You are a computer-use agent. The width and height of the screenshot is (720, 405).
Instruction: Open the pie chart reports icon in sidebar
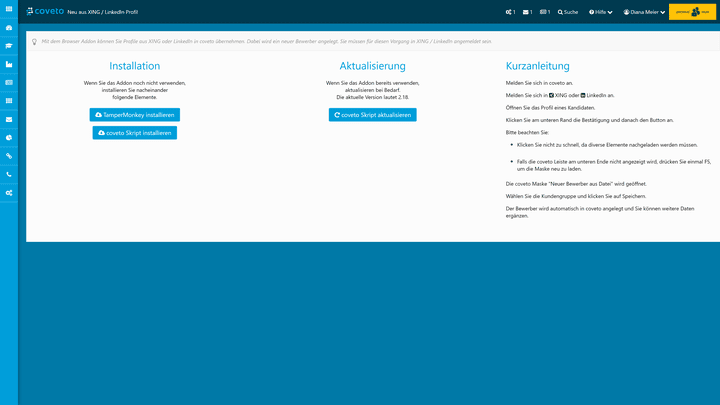(9, 138)
